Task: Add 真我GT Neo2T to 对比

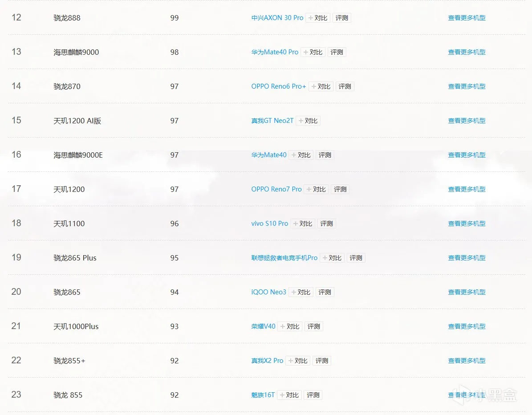Action: (x=308, y=121)
